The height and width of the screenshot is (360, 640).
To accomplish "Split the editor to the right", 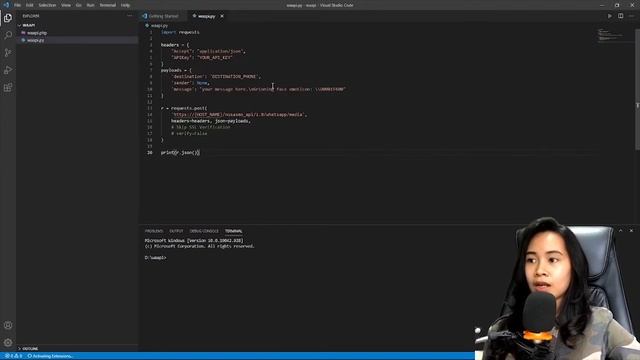I will pos(620,16).
